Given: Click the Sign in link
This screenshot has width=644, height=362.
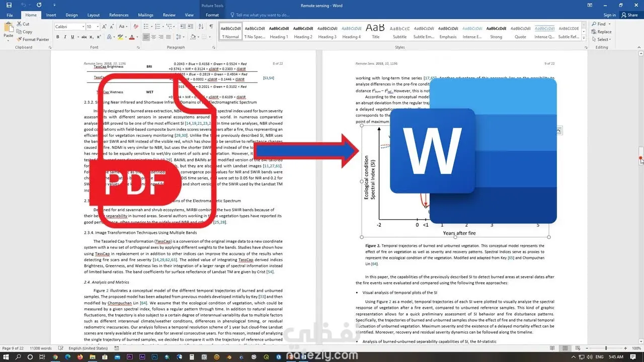Looking at the screenshot, I should [x=609, y=15].
